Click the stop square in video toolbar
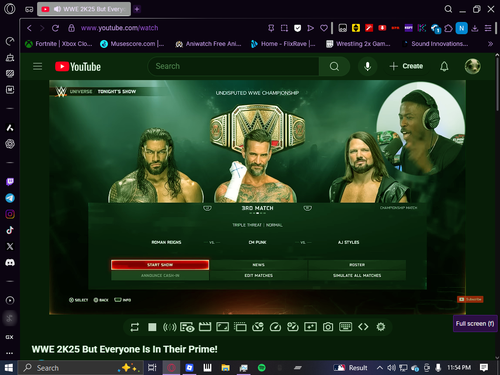500x375 pixels. click(152, 327)
